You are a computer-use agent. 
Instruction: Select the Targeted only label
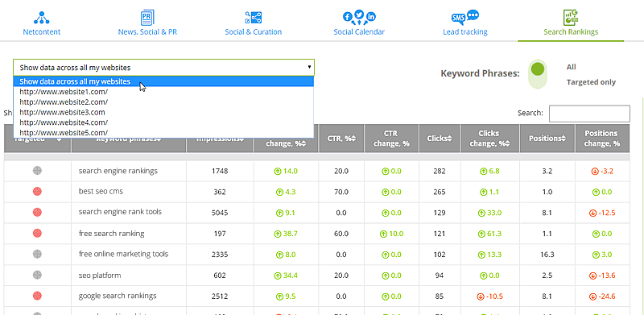pos(591,82)
